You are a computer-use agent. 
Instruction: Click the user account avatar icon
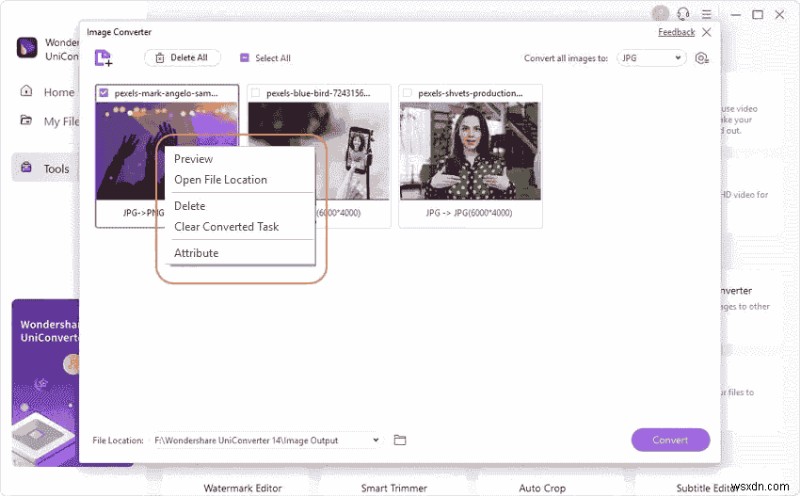[x=660, y=14]
